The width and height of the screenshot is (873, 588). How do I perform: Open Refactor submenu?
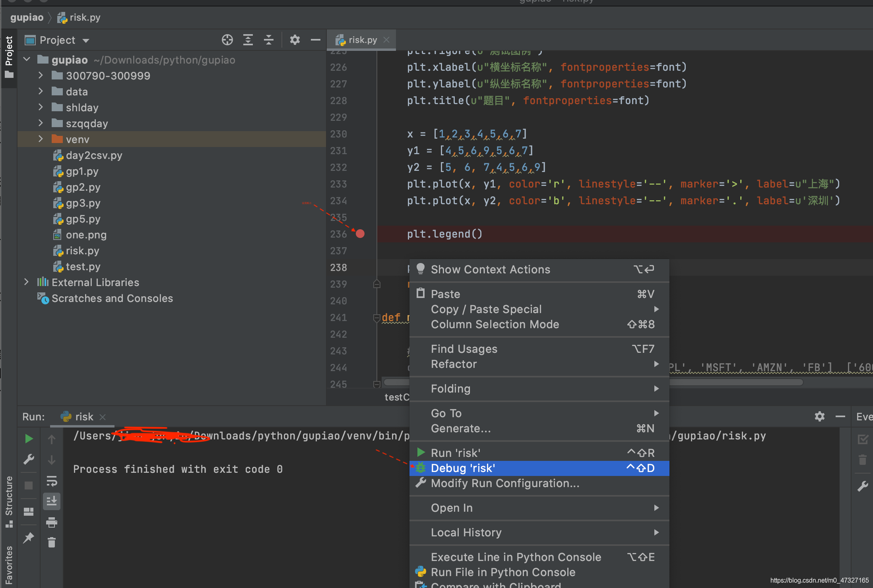[539, 364]
